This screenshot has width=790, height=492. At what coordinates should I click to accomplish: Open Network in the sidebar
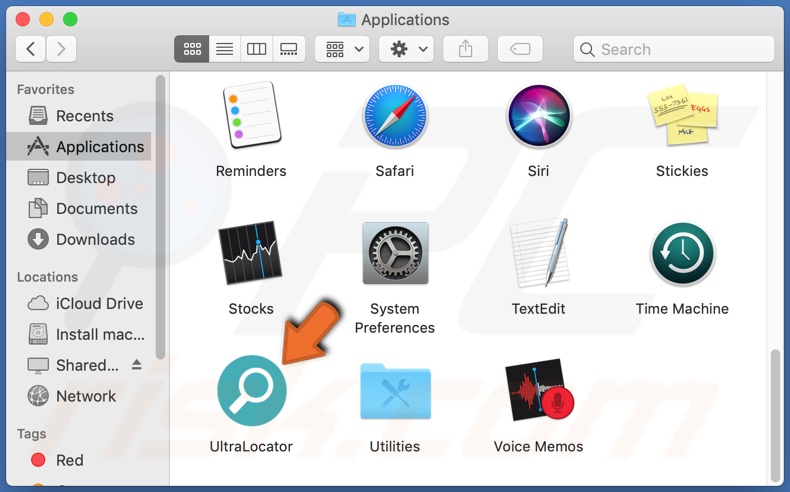(79, 396)
